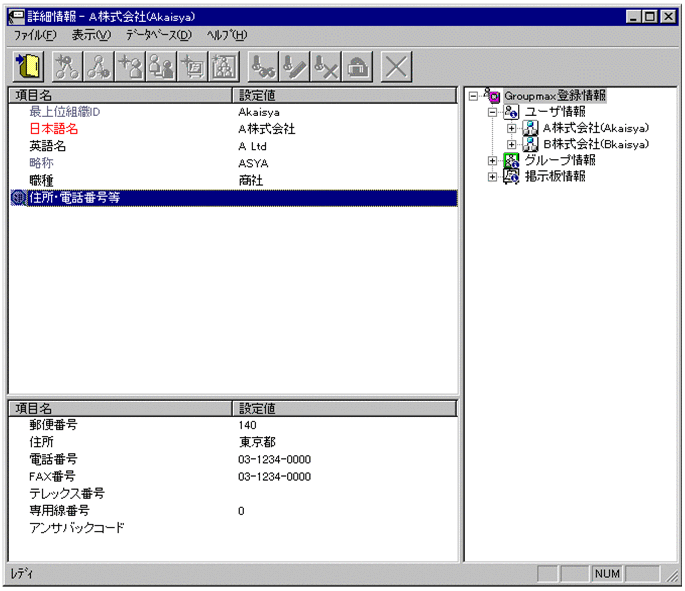Select the 専用線番号 row
Screen dimensions: 685x591
pyautogui.click(x=233, y=511)
